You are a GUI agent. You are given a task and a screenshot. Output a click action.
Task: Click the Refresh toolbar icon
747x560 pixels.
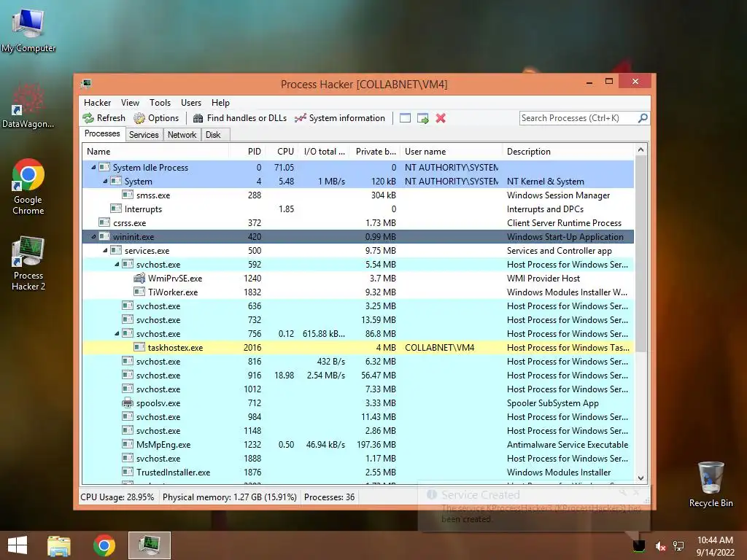[x=88, y=118]
